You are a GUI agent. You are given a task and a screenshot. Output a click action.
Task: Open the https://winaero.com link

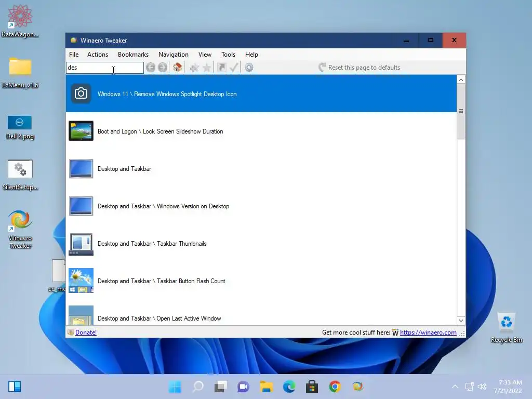[428, 332]
